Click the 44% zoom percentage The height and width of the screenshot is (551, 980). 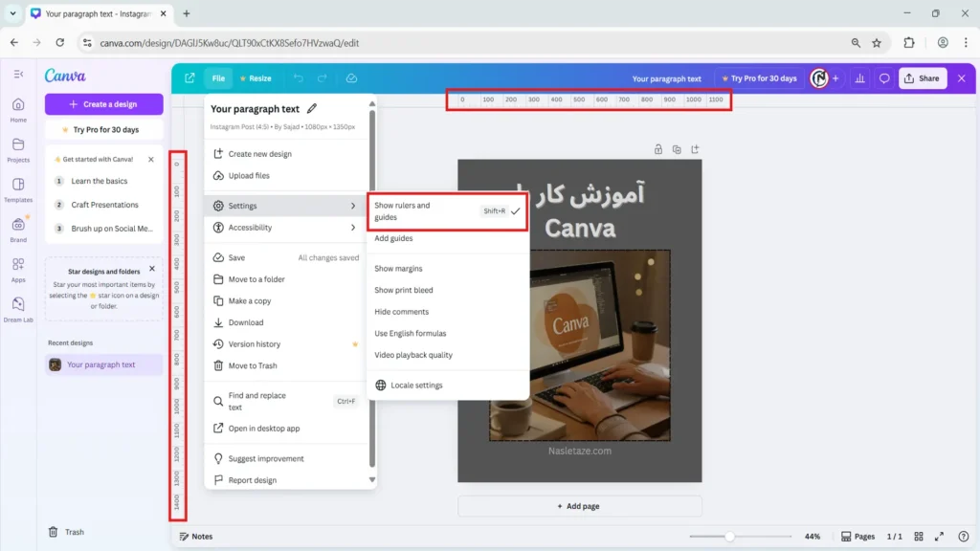(812, 536)
